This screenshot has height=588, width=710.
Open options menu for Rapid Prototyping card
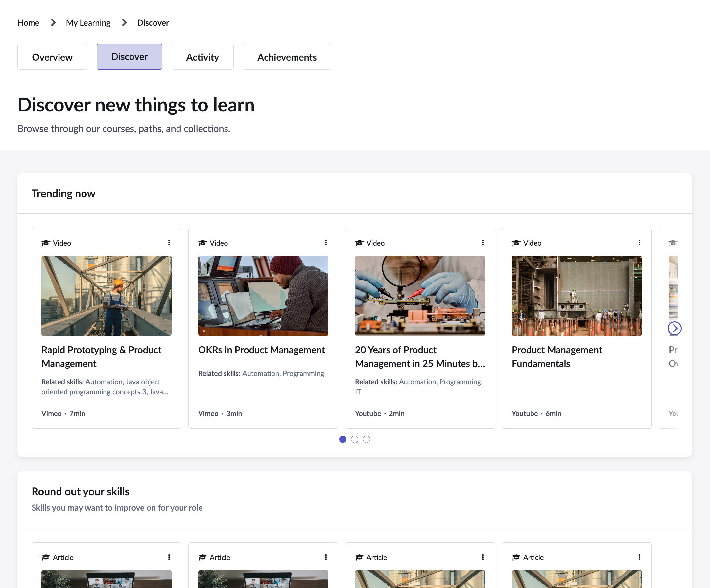(169, 243)
